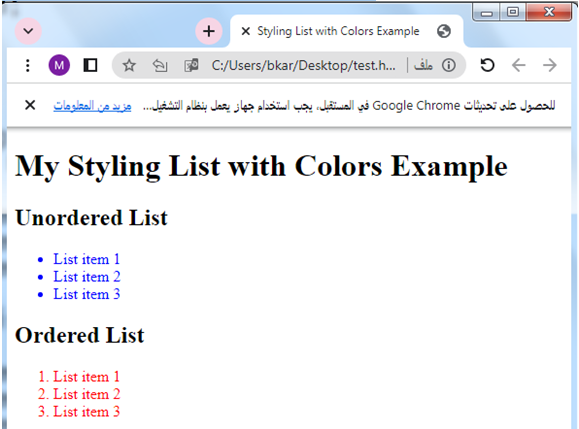Go forward using the right arrow
The width and height of the screenshot is (579, 429).
550,65
